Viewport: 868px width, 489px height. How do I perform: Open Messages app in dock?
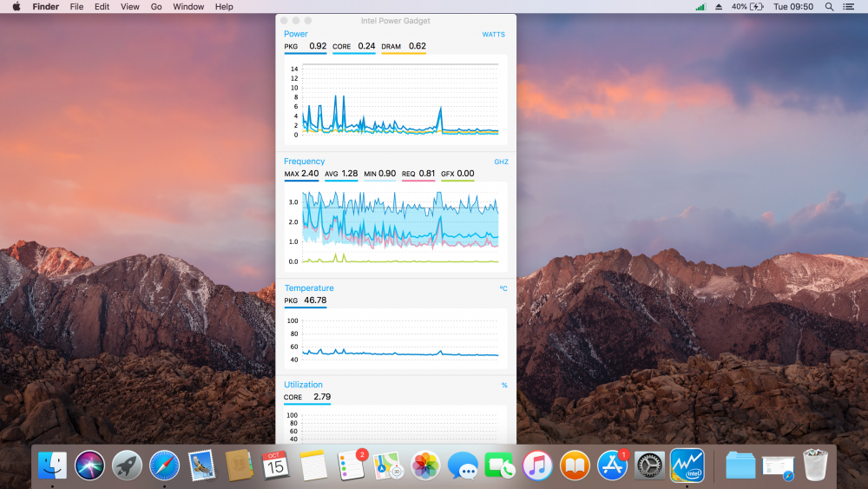(463, 466)
